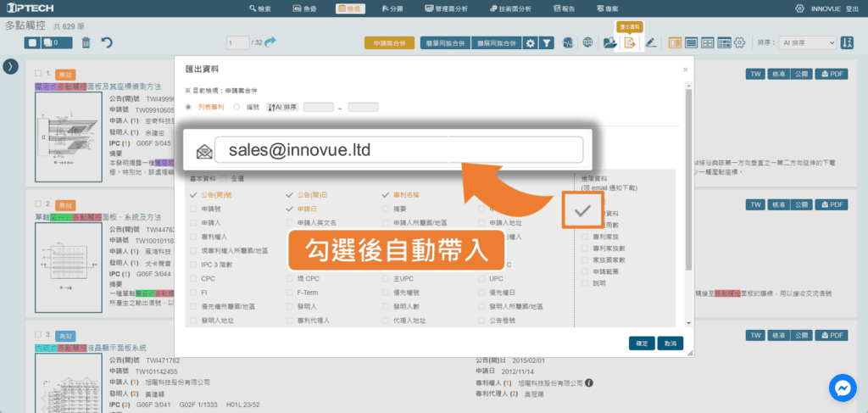Open the Messenger chat bubble

[x=843, y=388]
